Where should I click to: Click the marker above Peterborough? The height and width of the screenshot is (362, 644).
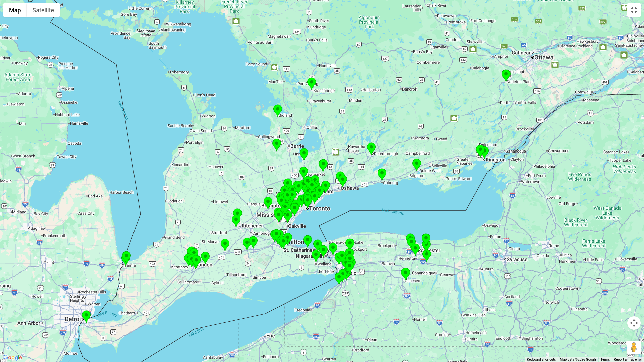click(x=371, y=147)
